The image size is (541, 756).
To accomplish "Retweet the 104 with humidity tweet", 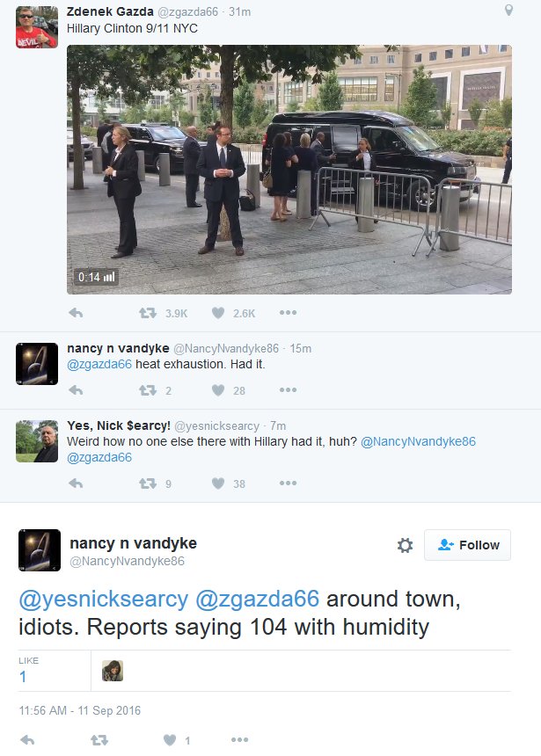I will tap(99, 739).
